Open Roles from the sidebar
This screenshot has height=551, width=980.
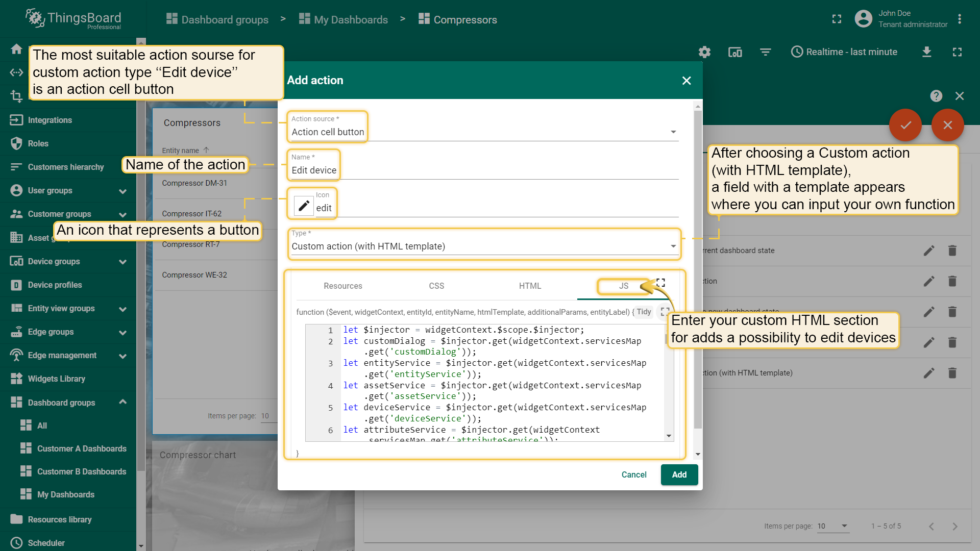coord(68,143)
